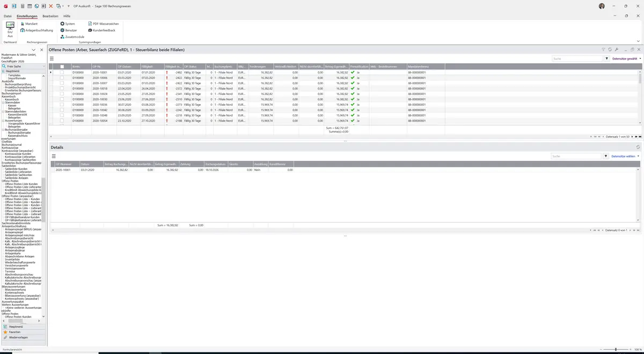Click the wrench icon in Offene Posten header

[x=617, y=49]
